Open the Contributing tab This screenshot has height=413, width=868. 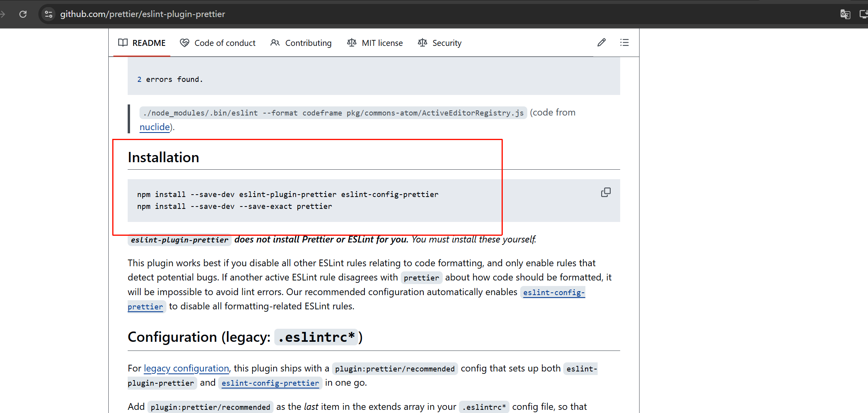301,43
